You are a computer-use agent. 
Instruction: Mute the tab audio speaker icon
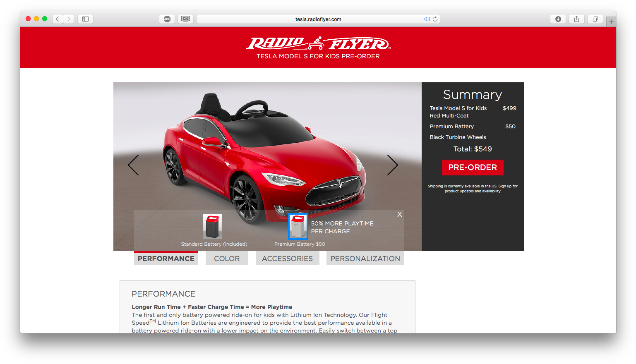tap(427, 19)
